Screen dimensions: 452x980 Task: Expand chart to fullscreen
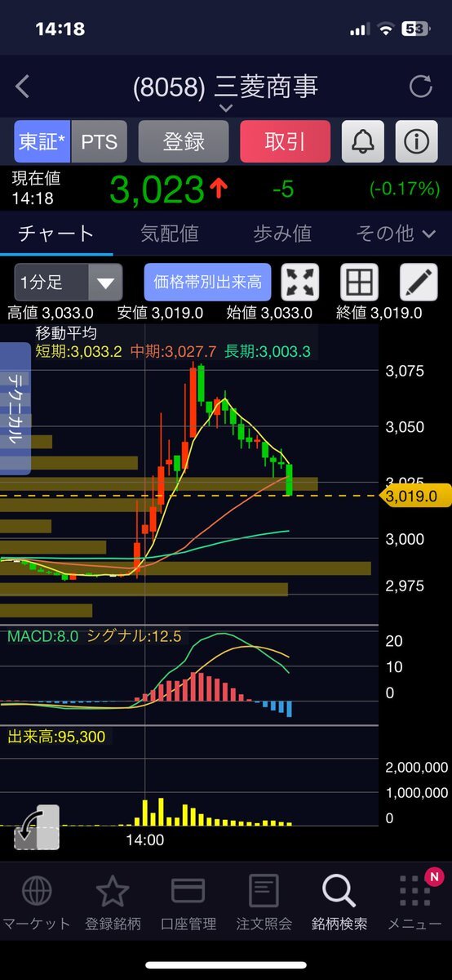300,283
